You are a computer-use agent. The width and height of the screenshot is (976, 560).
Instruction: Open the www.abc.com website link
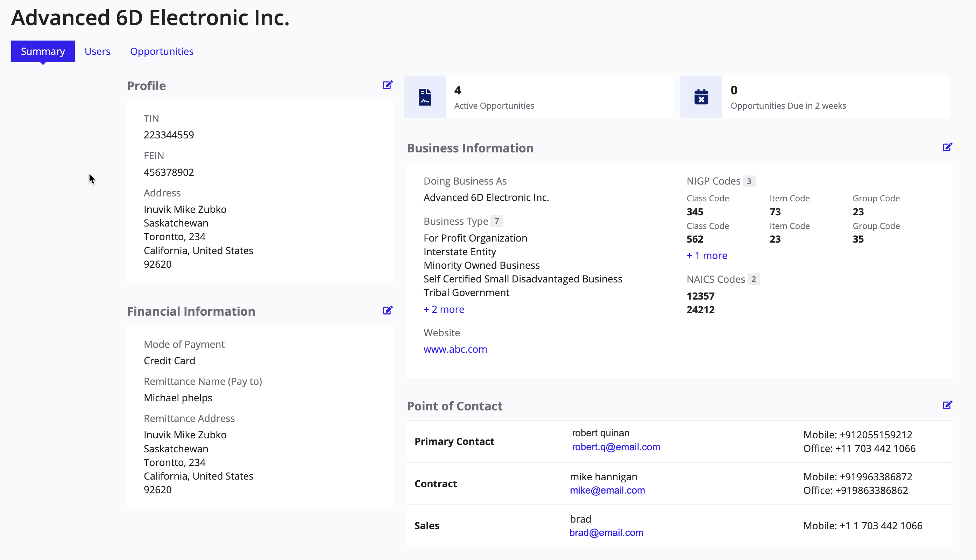[455, 349]
